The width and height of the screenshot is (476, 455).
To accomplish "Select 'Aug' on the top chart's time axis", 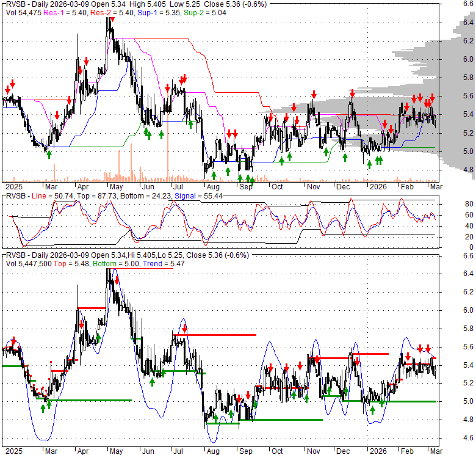I will tap(213, 186).
